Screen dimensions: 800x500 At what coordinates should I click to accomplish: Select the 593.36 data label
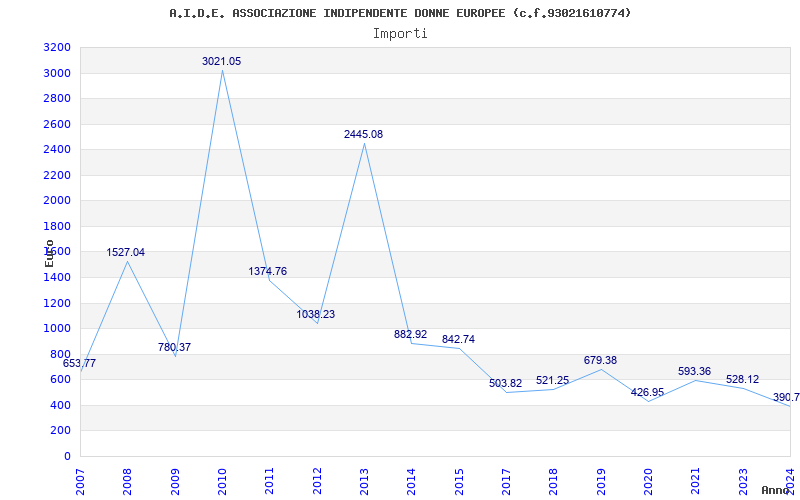(x=694, y=371)
